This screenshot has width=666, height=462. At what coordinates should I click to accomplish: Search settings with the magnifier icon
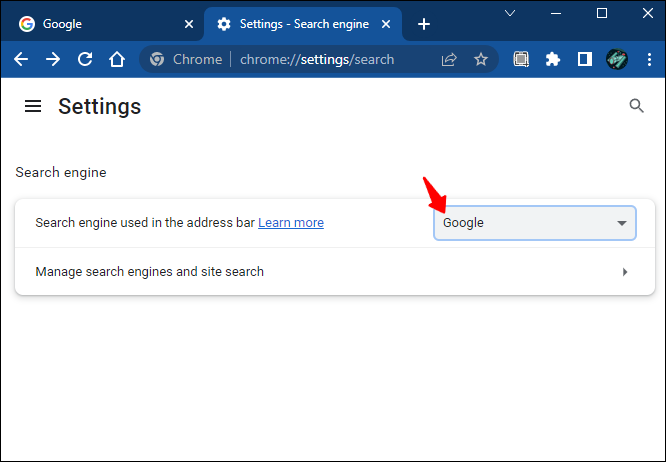tap(636, 106)
